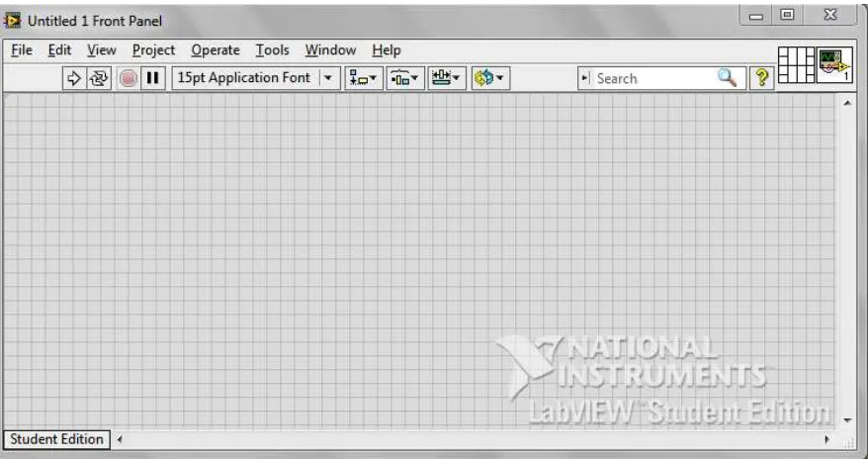Click the Abort Execution stop button
868x459 pixels.
click(x=128, y=78)
